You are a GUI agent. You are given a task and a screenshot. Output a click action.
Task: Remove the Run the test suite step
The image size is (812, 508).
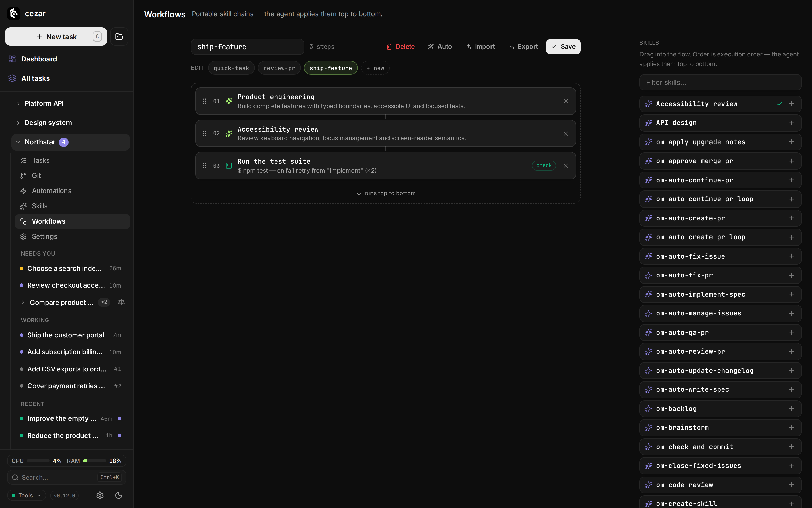point(566,166)
